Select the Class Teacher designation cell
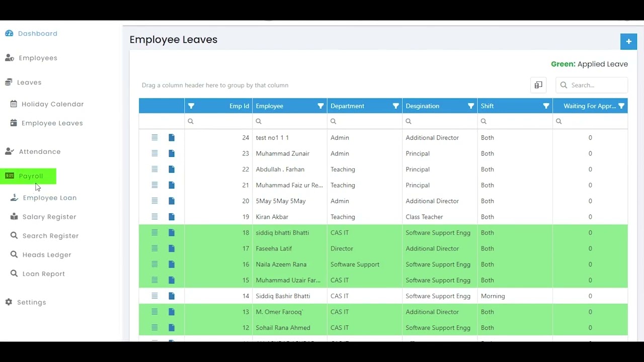The height and width of the screenshot is (362, 644). (440, 217)
